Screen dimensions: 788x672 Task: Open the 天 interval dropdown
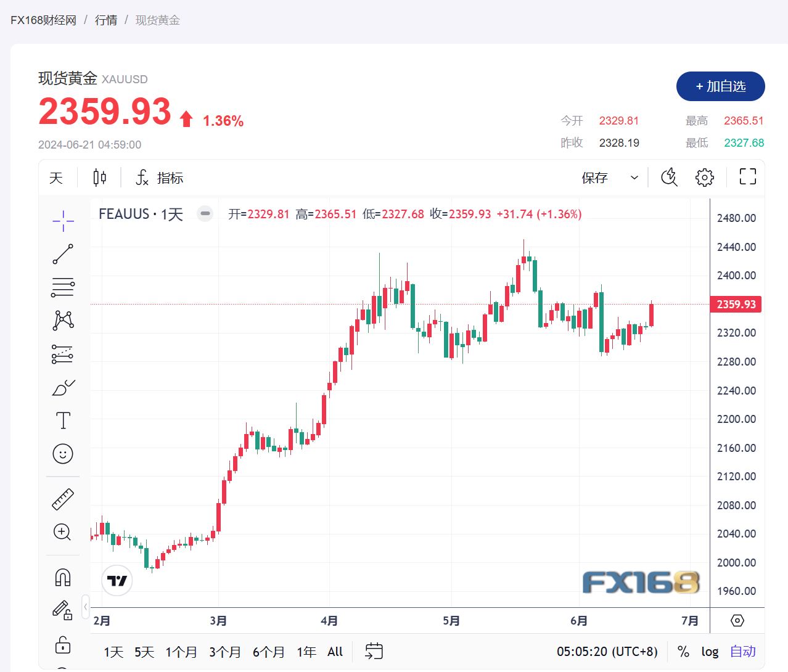(56, 178)
